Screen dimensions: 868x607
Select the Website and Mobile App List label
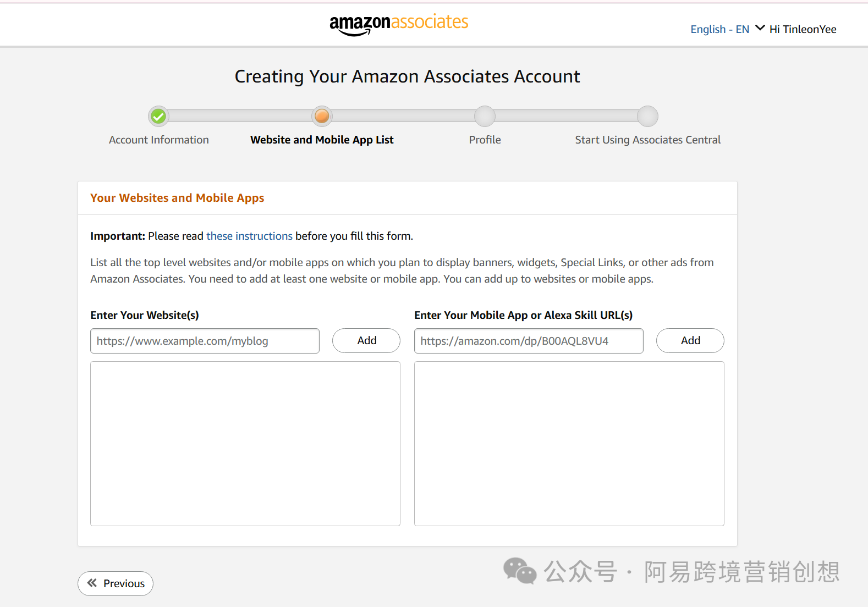(x=322, y=140)
